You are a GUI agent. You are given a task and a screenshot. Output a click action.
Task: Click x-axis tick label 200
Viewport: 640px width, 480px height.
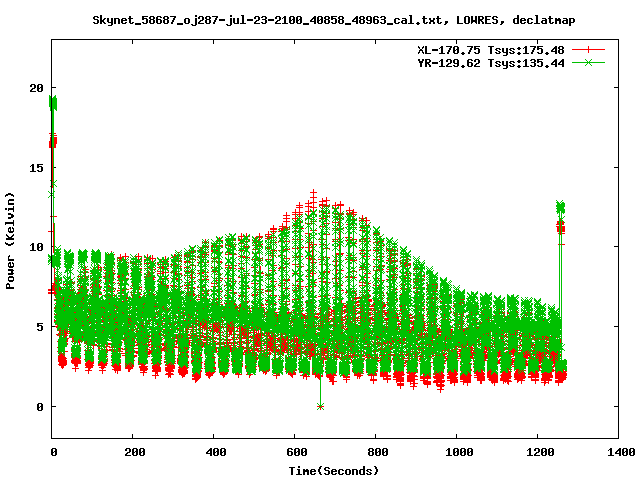click(135, 452)
